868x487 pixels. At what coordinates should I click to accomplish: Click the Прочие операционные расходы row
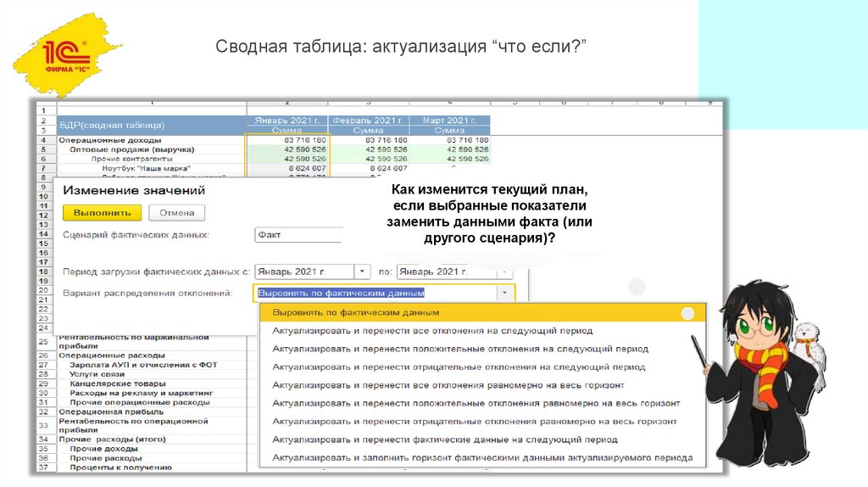tap(140, 402)
